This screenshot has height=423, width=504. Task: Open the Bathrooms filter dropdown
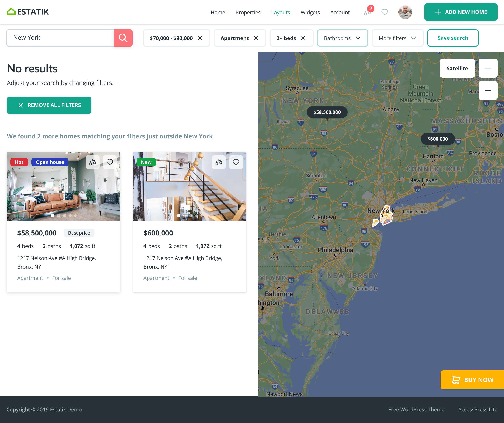click(342, 38)
